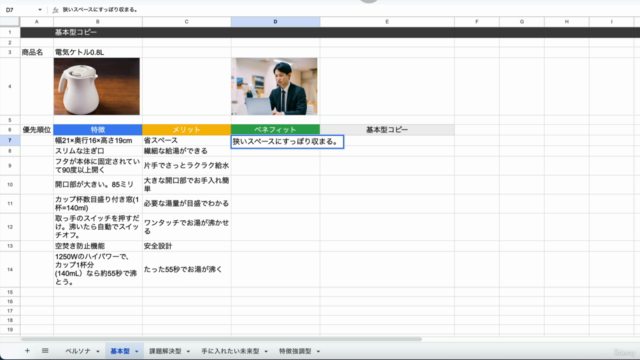The width and height of the screenshot is (640, 360).
Task: Click the dark title row 基本型コピー
Action: 330,32
